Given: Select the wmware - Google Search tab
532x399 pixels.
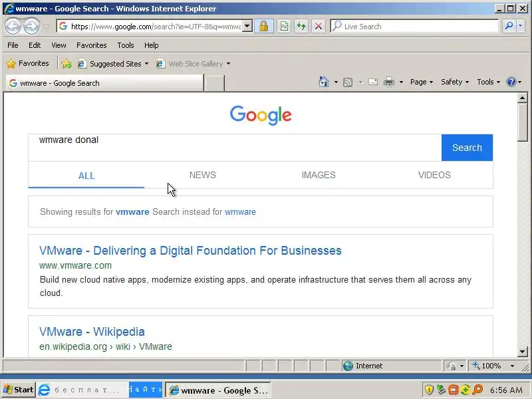Looking at the screenshot, I should (x=104, y=83).
